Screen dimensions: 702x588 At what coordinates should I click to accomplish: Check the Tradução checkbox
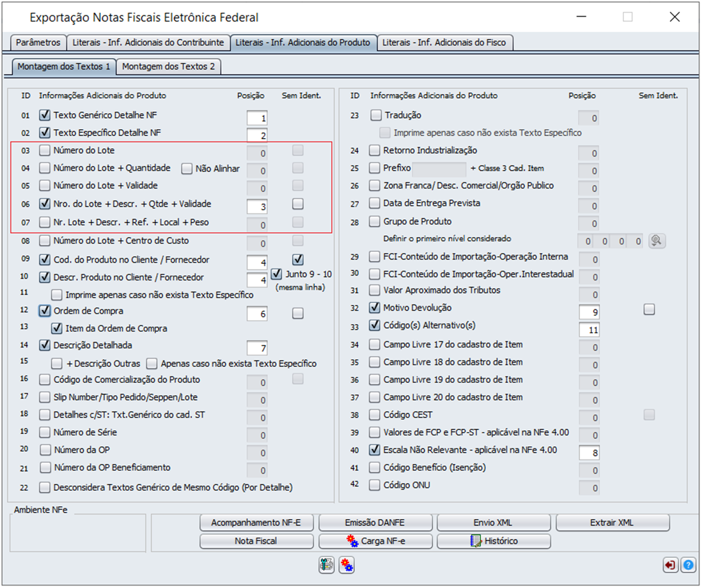point(375,115)
